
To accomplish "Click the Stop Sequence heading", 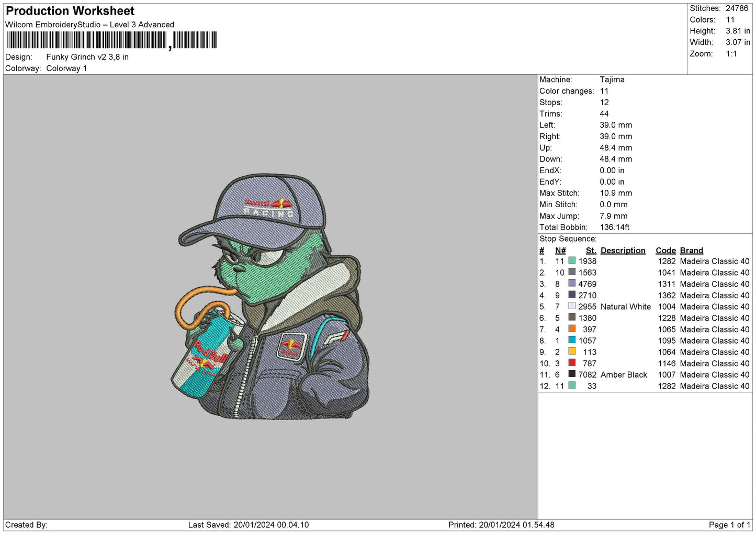I will tap(568, 238).
